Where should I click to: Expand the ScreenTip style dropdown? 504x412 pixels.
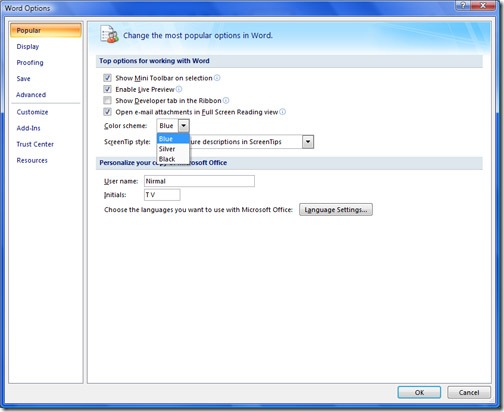coord(308,142)
